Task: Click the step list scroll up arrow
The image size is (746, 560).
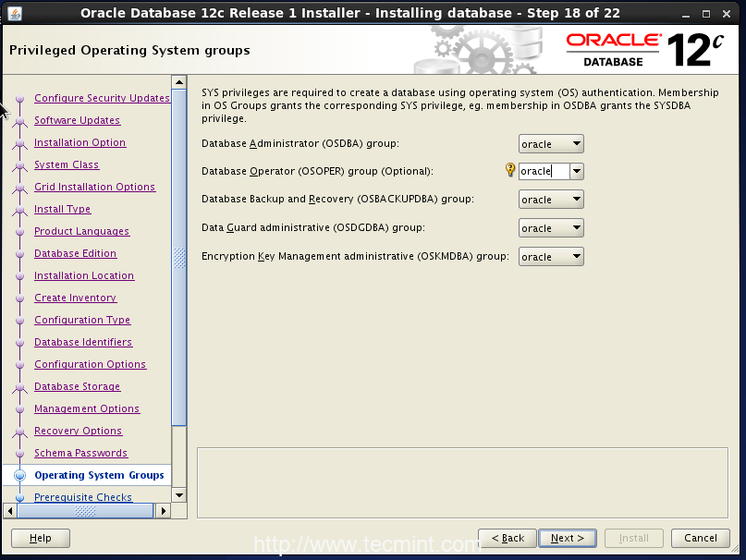Action: pyautogui.click(x=179, y=82)
